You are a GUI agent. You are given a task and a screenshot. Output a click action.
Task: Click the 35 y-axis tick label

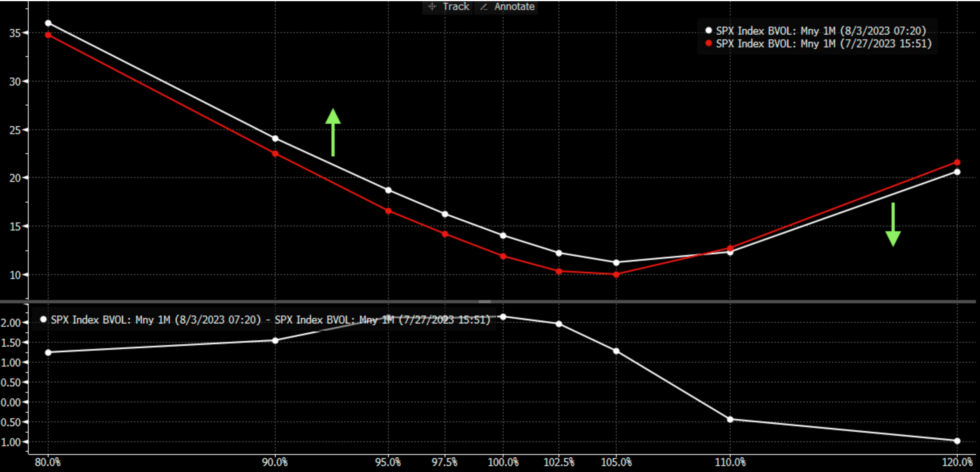coord(15,33)
